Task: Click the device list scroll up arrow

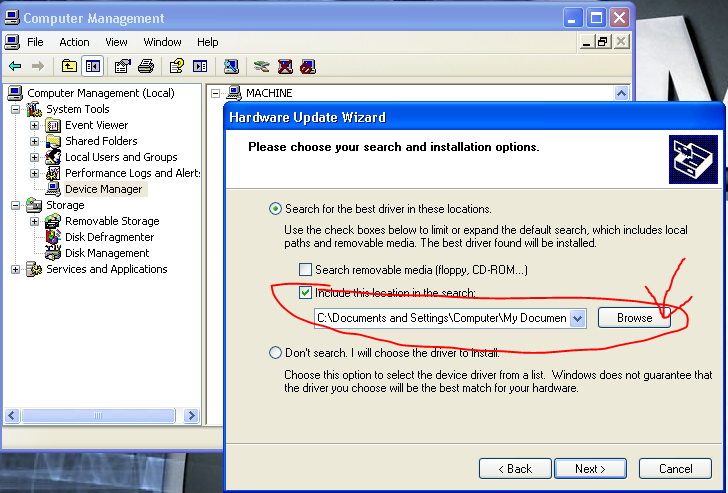Action: [x=621, y=93]
